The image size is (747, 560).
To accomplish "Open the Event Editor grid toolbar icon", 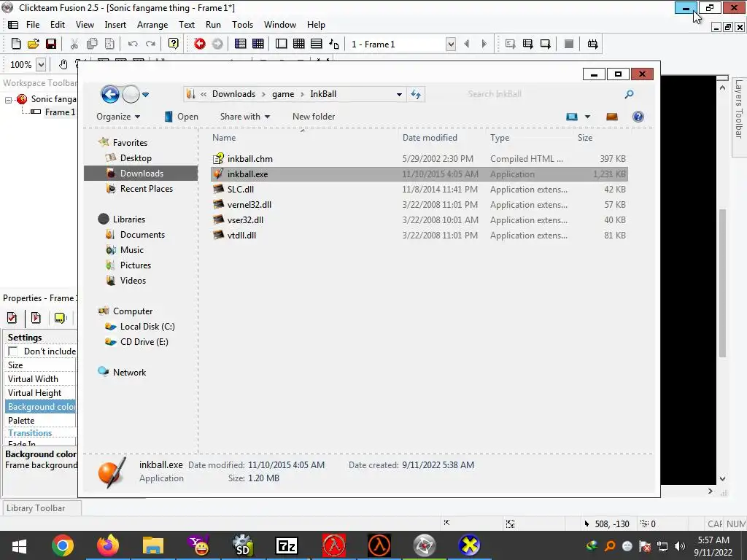I will 298,44.
